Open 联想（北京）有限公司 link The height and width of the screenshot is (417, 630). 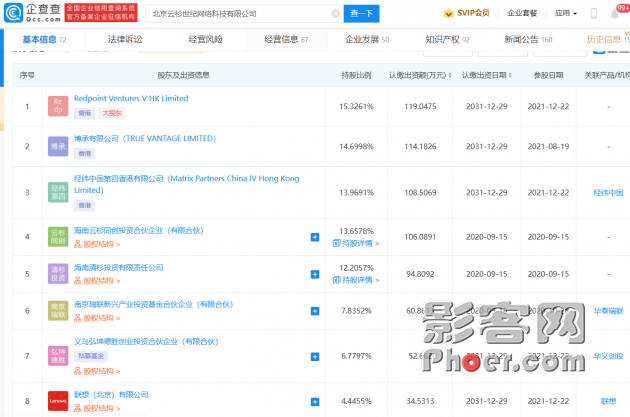[111, 395]
